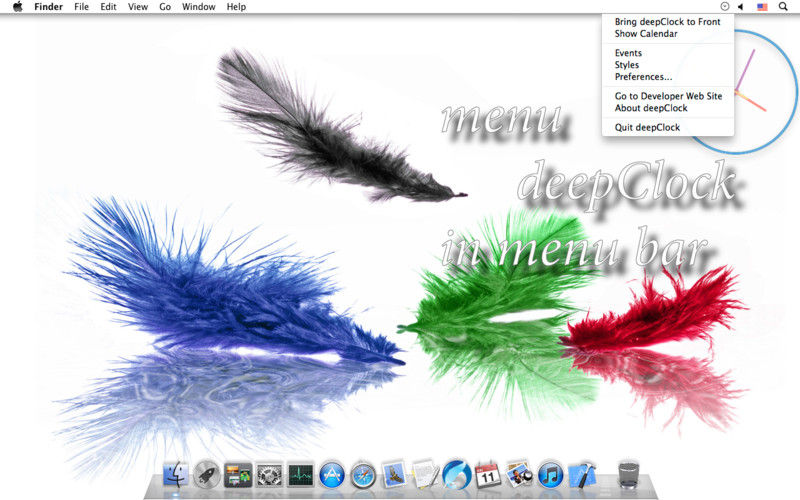800x500 pixels.
Task: Select Quit deepClock
Action: click(x=667, y=127)
